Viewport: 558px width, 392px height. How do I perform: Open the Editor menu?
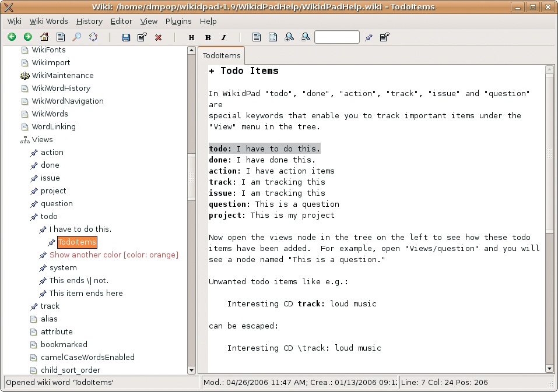click(121, 22)
